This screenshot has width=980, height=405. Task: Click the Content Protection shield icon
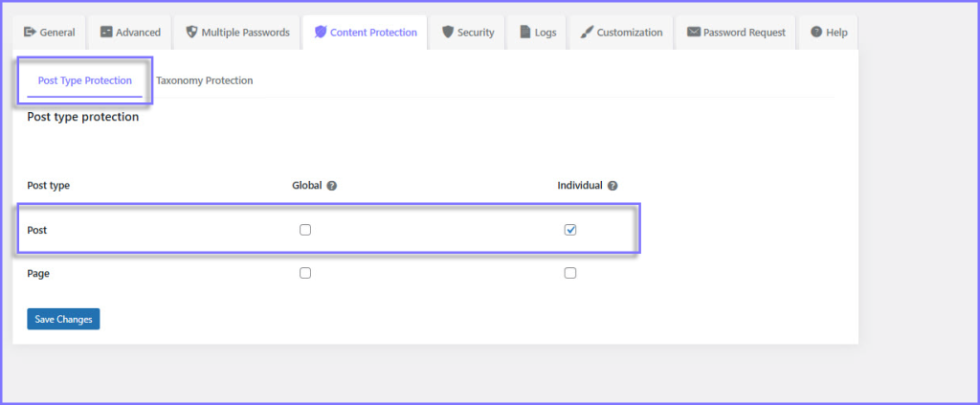point(321,33)
